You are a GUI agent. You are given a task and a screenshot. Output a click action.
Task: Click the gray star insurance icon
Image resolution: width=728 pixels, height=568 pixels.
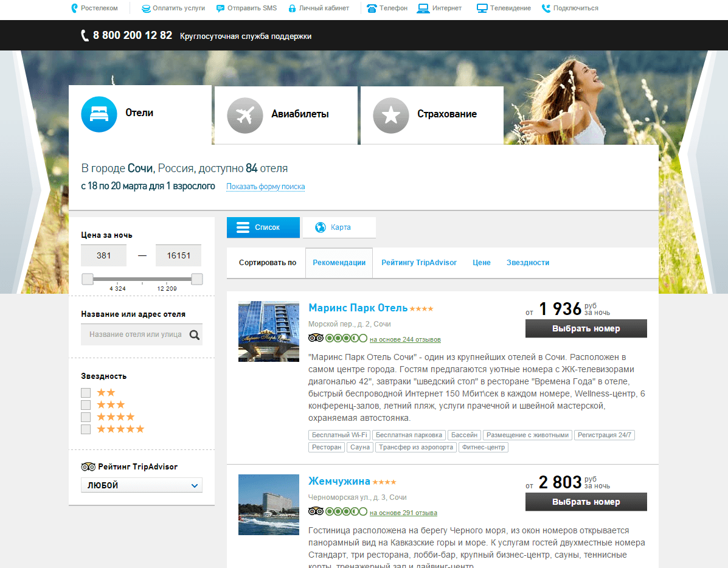click(391, 115)
